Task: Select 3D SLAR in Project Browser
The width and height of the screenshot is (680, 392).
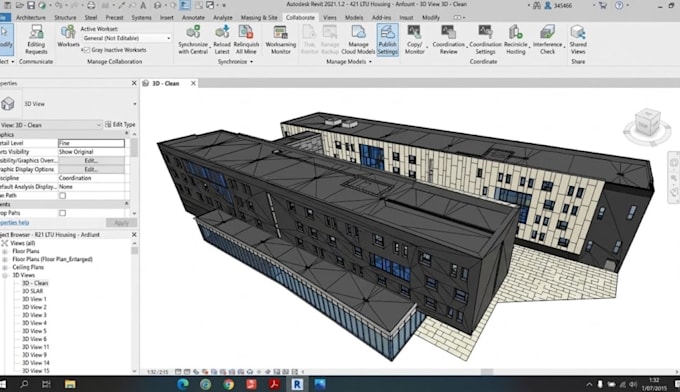Action: click(33, 291)
